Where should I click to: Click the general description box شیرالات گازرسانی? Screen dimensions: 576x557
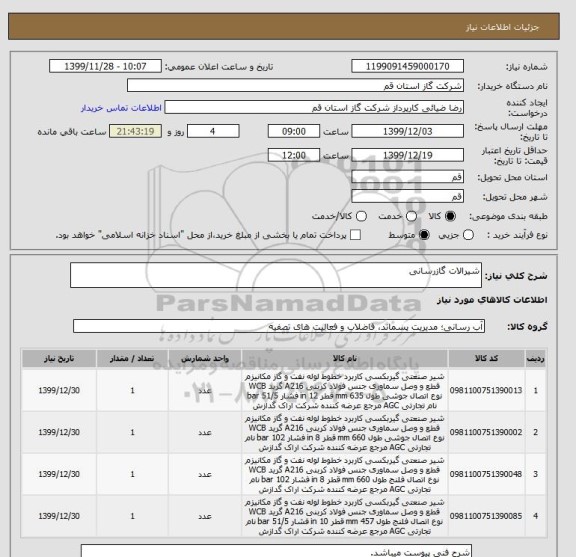[x=276, y=275]
